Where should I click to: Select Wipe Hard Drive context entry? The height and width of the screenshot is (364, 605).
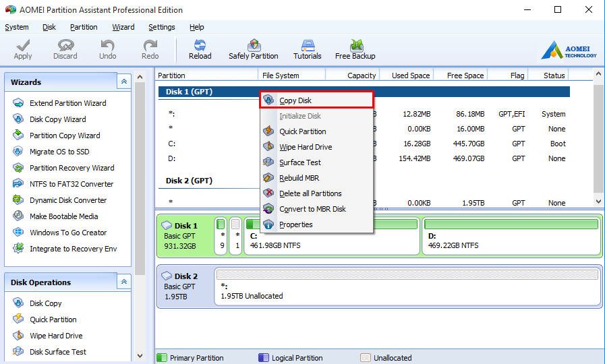tap(316, 147)
